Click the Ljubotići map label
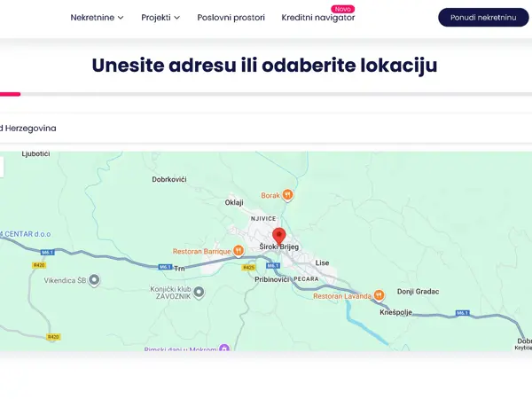This screenshot has width=532, height=399. (35, 153)
